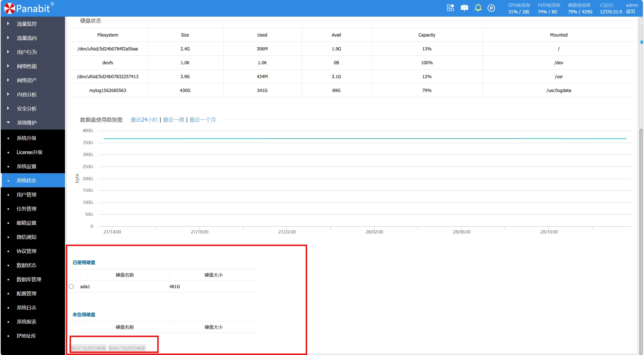Screen dimensions: 644x355
Task: Click the 已使用硬盘 heading
Action: pos(84,262)
